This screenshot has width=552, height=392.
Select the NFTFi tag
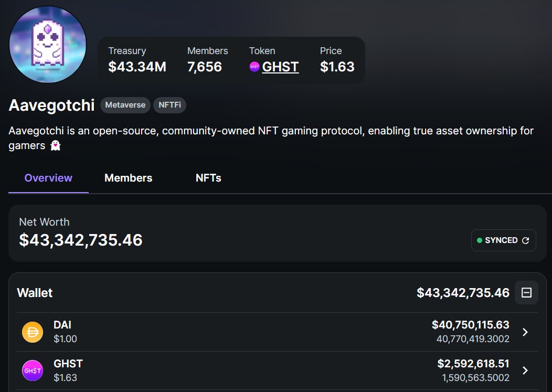click(x=169, y=105)
